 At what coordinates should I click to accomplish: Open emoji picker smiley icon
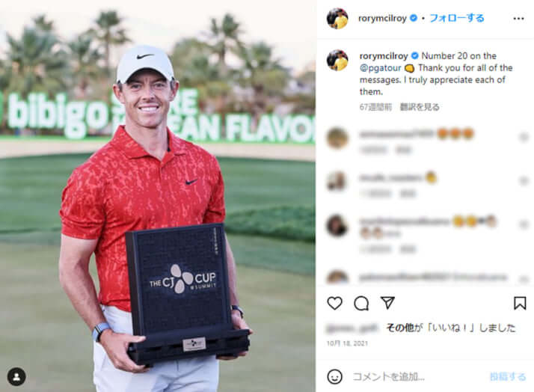[334, 377]
